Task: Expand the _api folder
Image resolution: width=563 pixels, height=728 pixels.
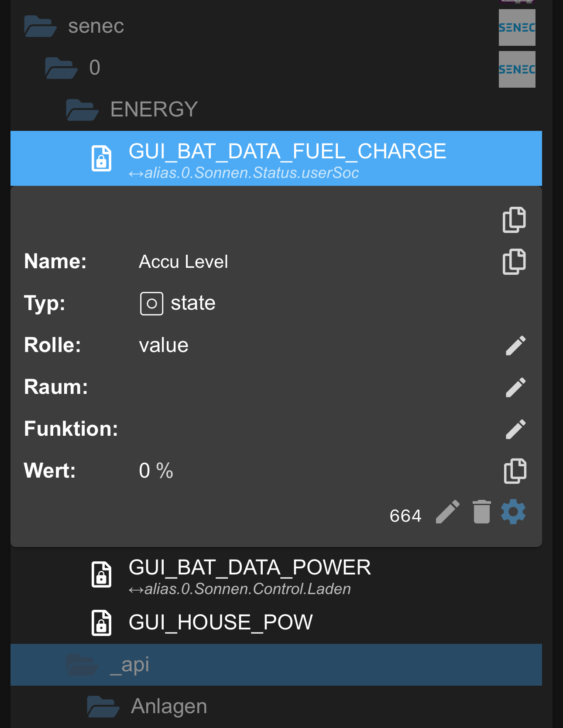Action: click(x=82, y=665)
